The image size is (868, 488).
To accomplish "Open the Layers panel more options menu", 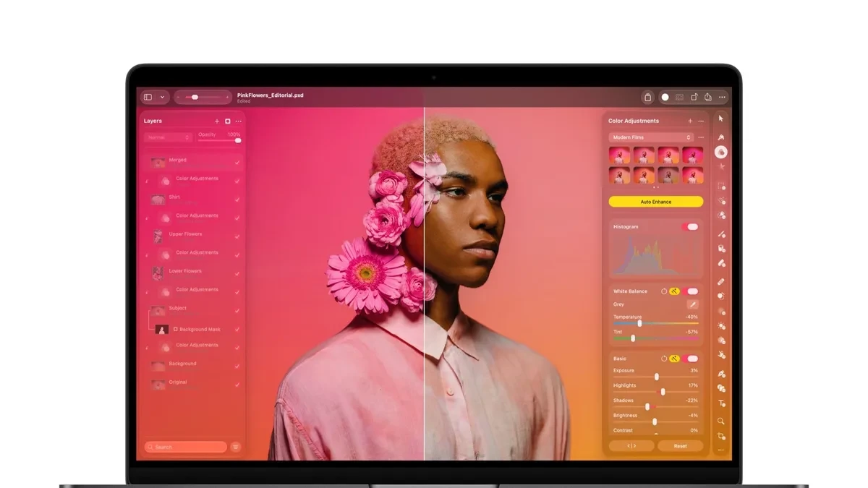I will [x=239, y=121].
